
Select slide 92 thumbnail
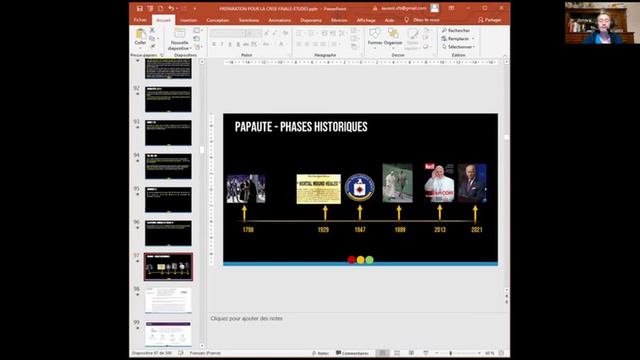[x=168, y=99]
